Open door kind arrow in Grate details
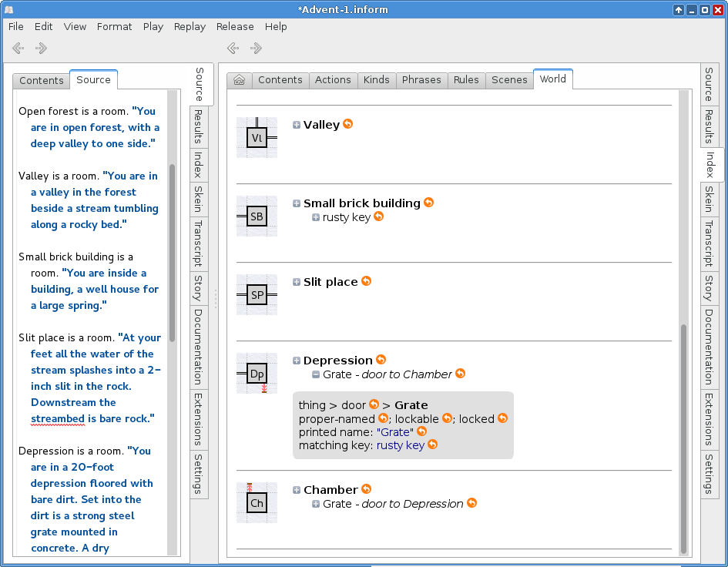728x567 pixels. tap(374, 404)
